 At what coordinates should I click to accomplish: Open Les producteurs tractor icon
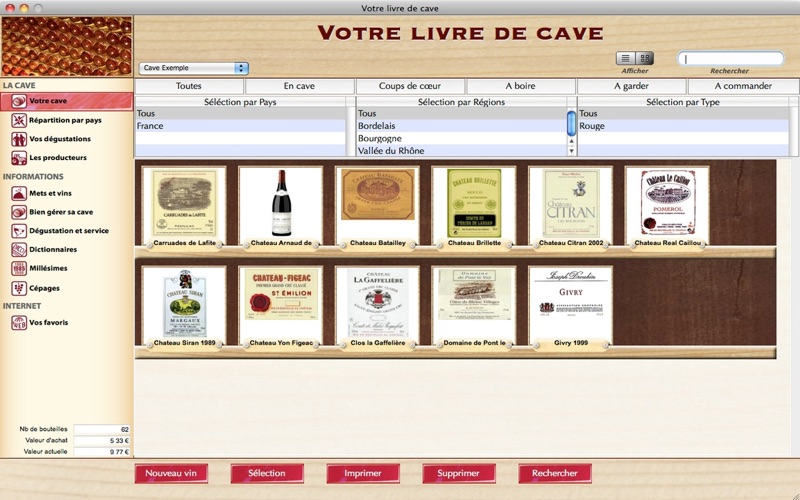19,158
